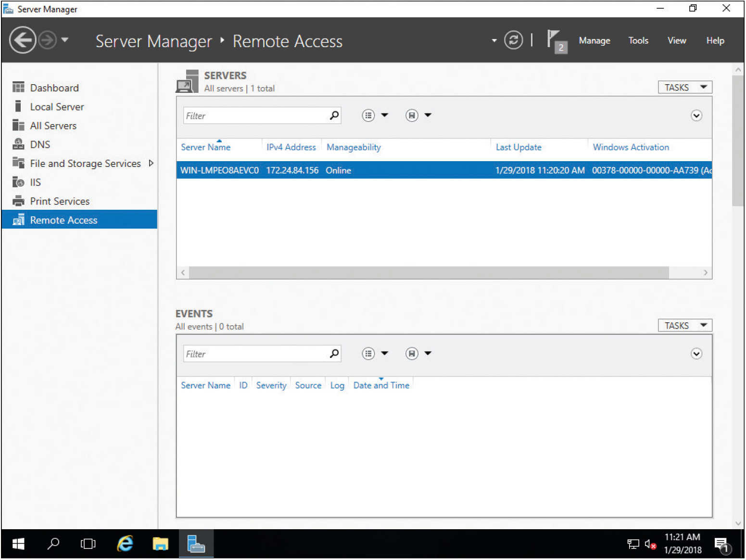Image resolution: width=746 pixels, height=560 pixels.
Task: Refresh Server Manager with the refresh icon
Action: coord(513,40)
